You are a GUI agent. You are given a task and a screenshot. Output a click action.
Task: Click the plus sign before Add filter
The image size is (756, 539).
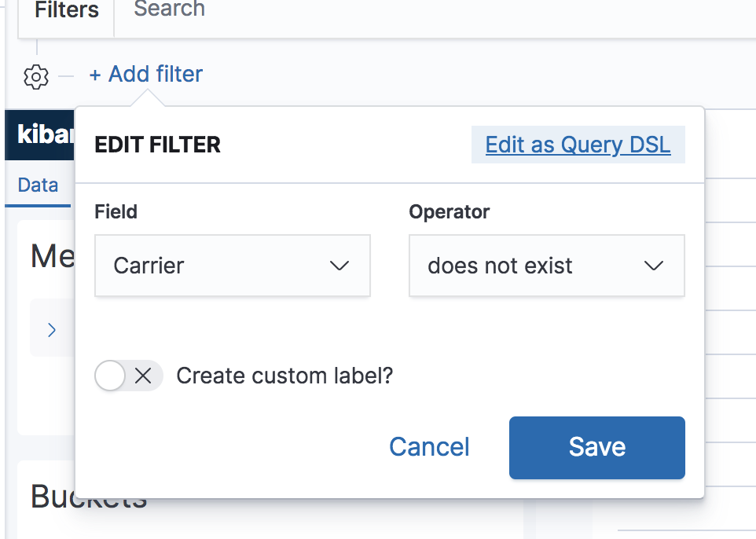coord(95,75)
